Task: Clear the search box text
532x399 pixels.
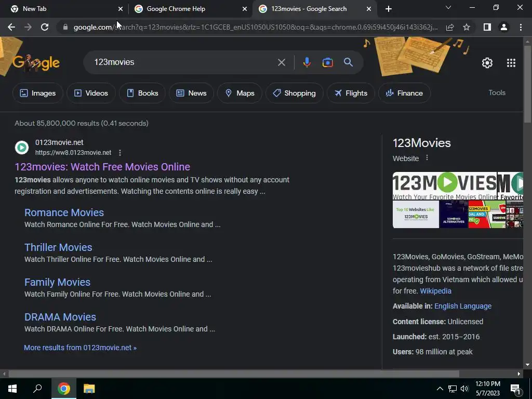Action: coord(281,62)
